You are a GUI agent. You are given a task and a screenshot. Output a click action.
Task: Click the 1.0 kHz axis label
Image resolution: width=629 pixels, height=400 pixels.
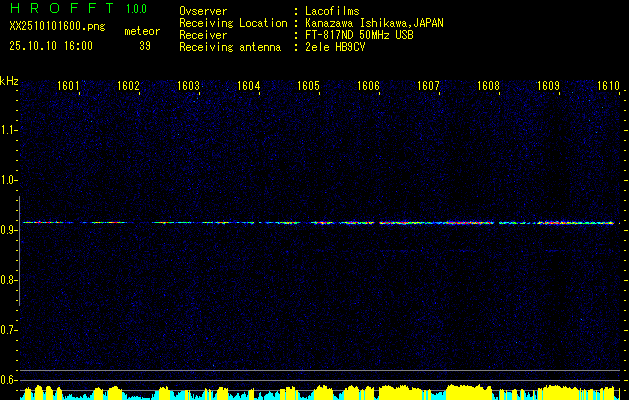pos(10,180)
